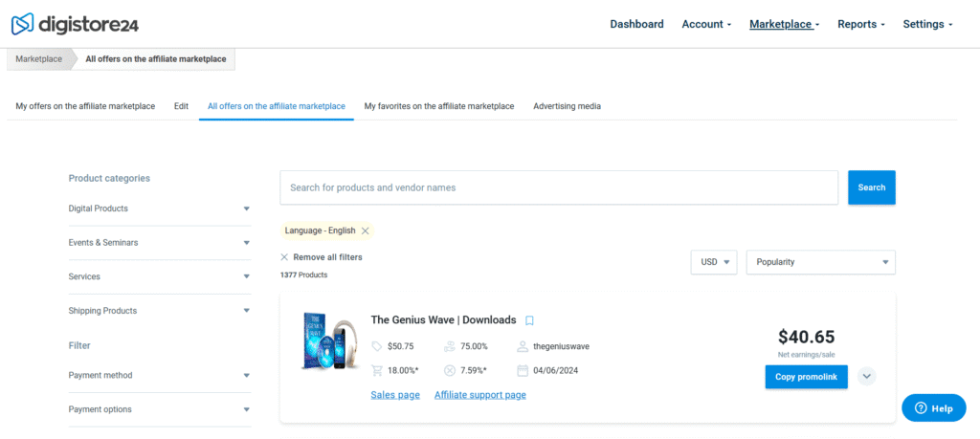Open the Help chat widget
Screen dimensions: 980x439
(934, 408)
